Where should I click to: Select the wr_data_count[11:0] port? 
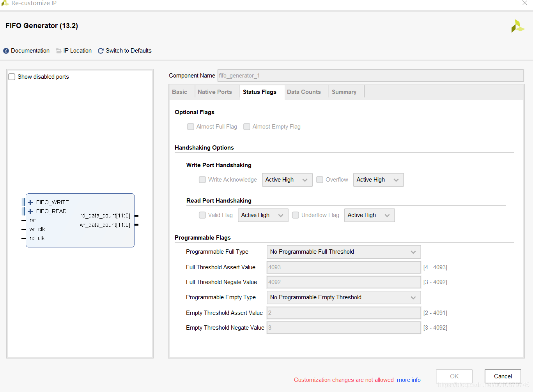[105, 225]
